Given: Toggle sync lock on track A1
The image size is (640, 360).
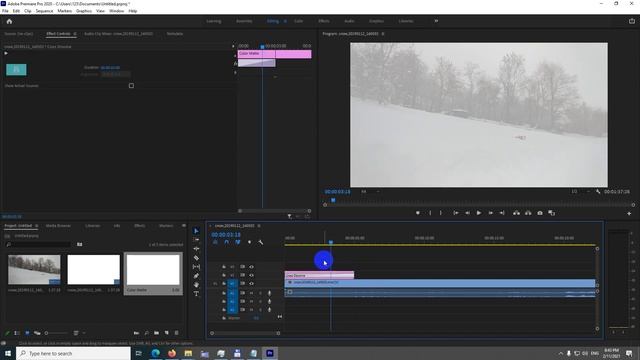Looking at the screenshot, I should point(242,293).
